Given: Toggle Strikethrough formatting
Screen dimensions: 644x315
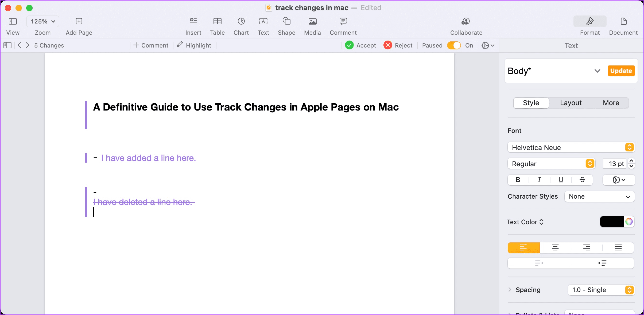Looking at the screenshot, I should (582, 180).
